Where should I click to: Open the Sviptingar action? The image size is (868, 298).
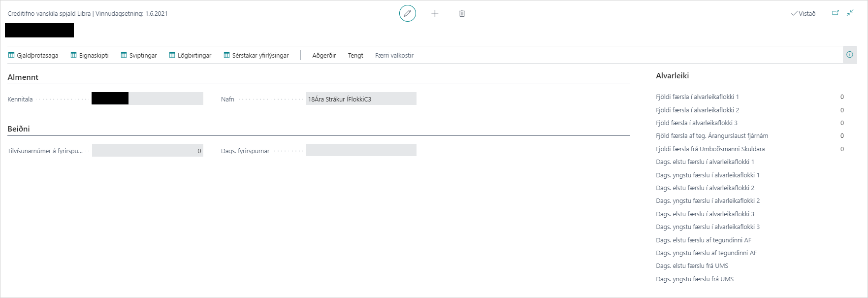tap(138, 55)
